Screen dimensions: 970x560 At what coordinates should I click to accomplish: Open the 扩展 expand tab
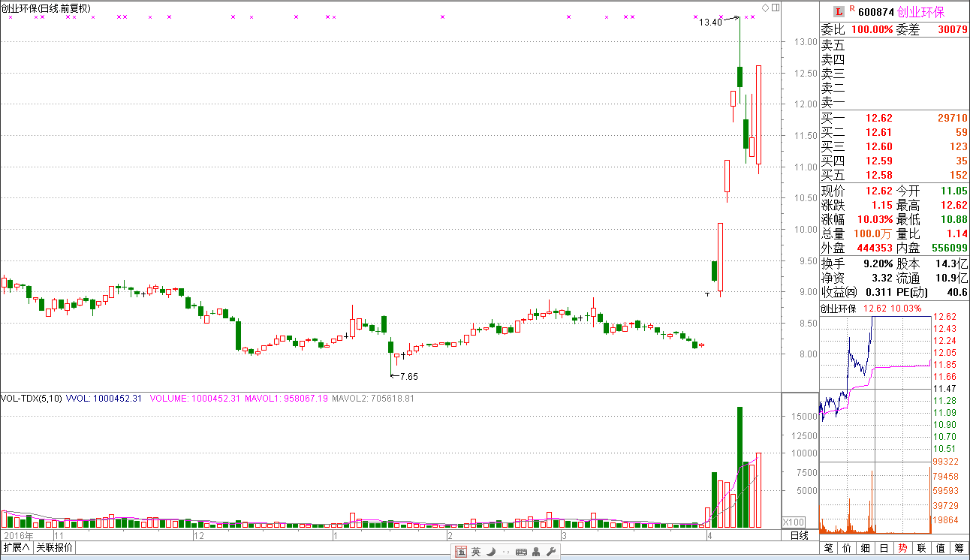17,547
